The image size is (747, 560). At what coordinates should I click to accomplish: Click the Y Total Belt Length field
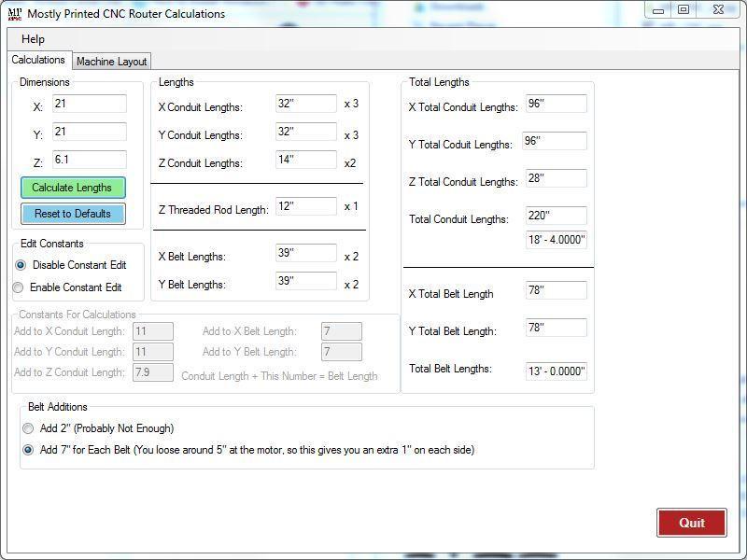[x=557, y=328]
